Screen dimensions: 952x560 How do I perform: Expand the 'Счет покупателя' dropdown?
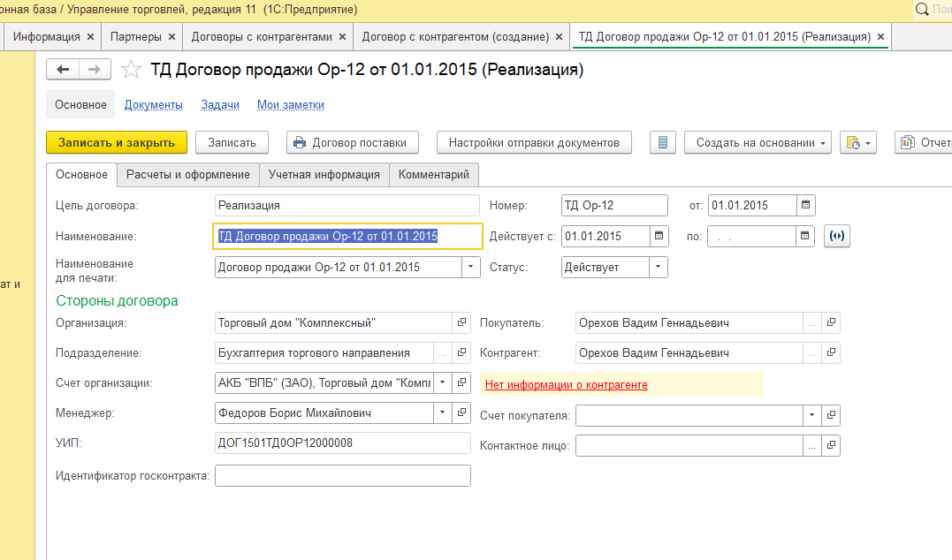[x=811, y=415]
